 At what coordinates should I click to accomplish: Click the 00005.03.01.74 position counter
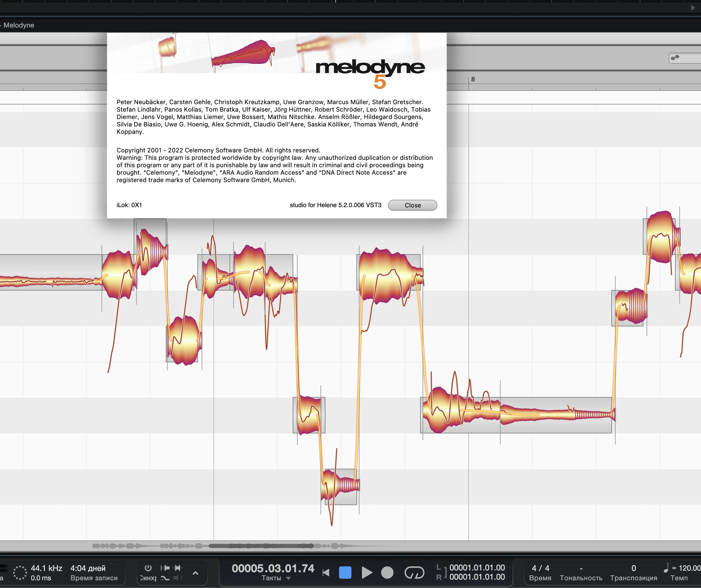pos(273,568)
